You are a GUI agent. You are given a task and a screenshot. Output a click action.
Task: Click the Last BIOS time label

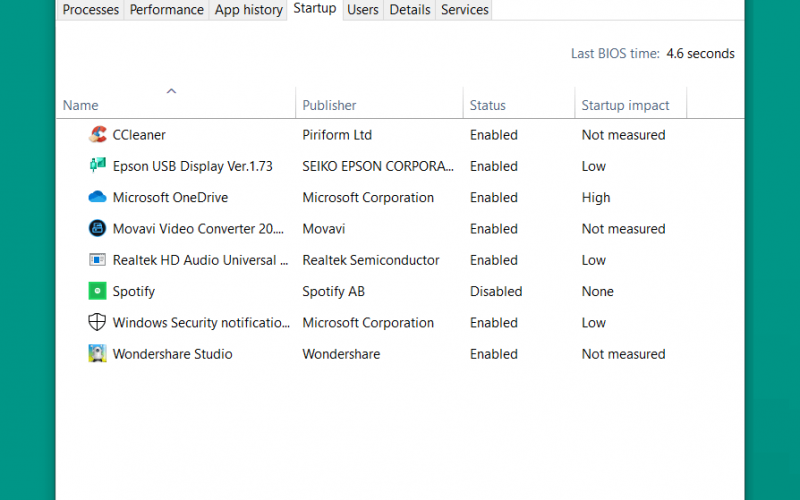(x=615, y=54)
